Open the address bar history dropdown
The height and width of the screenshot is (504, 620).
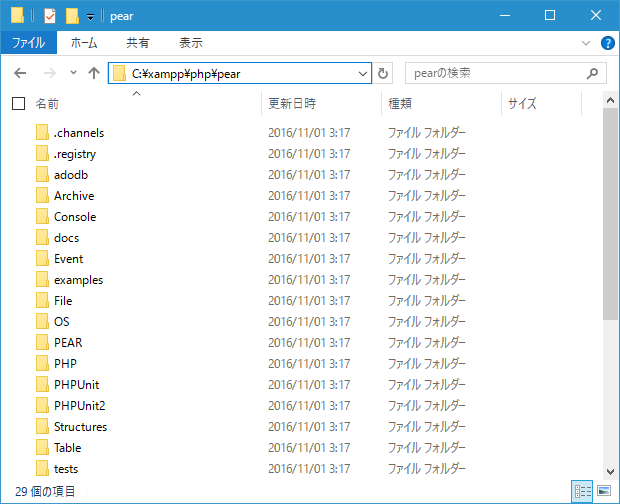pos(363,74)
